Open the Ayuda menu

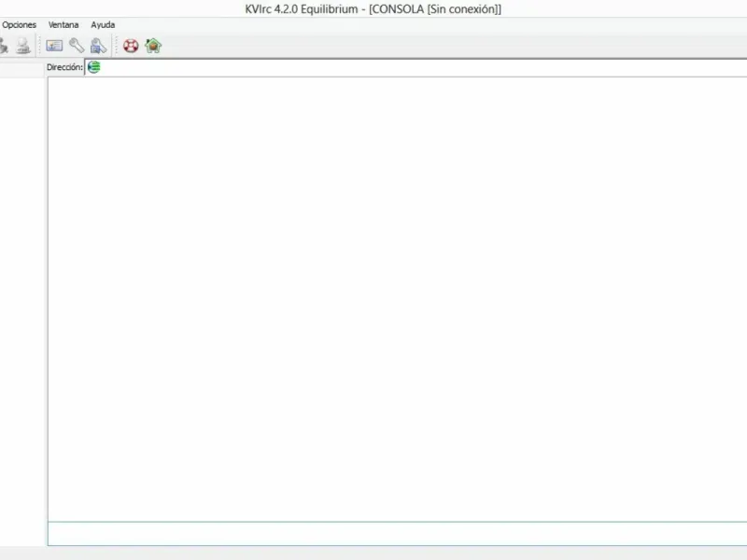[x=103, y=25]
